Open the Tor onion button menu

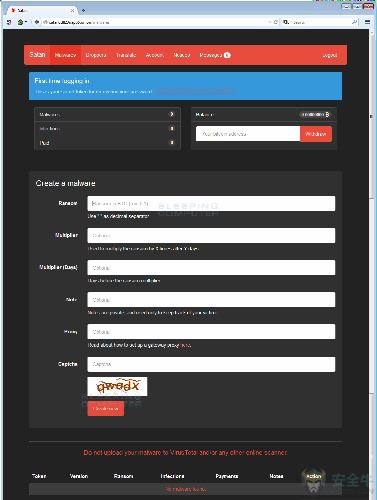[x=22, y=22]
